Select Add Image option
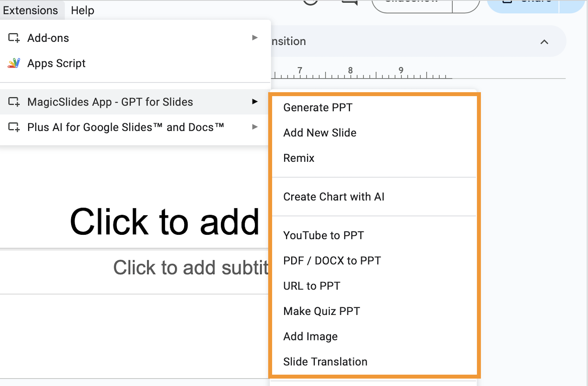Image resolution: width=588 pixels, height=386 pixels. click(x=374, y=337)
